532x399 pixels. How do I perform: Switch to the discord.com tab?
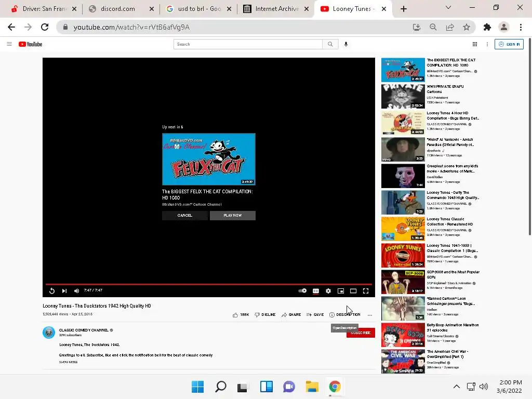[117, 9]
